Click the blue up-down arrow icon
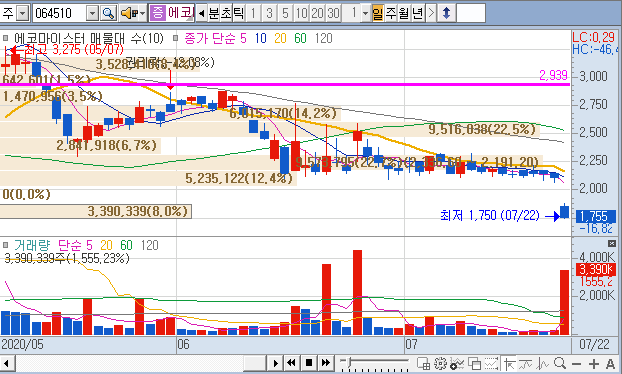 (x=446, y=13)
